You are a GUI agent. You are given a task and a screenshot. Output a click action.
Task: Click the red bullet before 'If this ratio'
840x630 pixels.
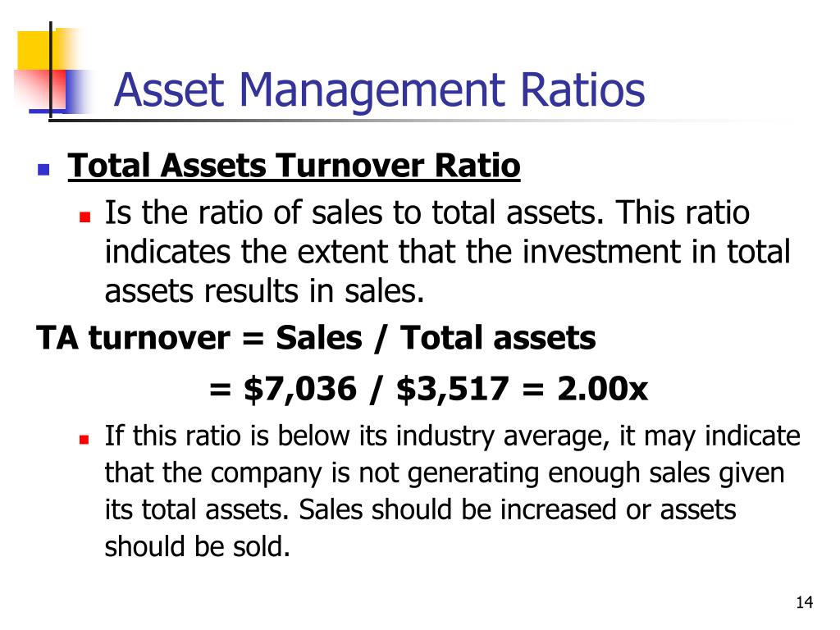coord(84,440)
